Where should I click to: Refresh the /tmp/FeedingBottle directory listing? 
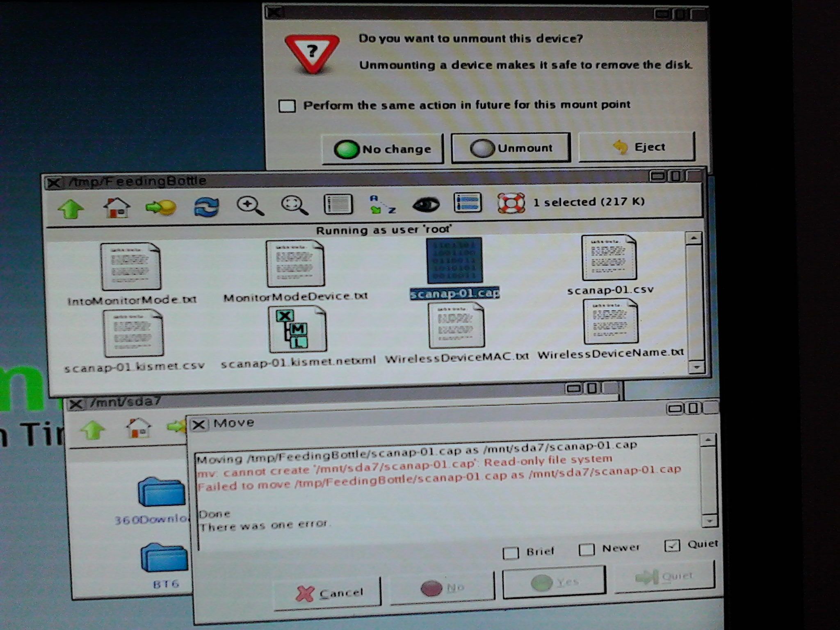point(206,206)
